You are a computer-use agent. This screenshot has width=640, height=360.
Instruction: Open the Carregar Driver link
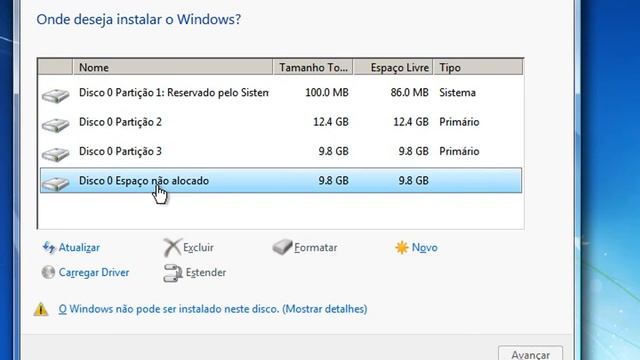[x=94, y=272]
